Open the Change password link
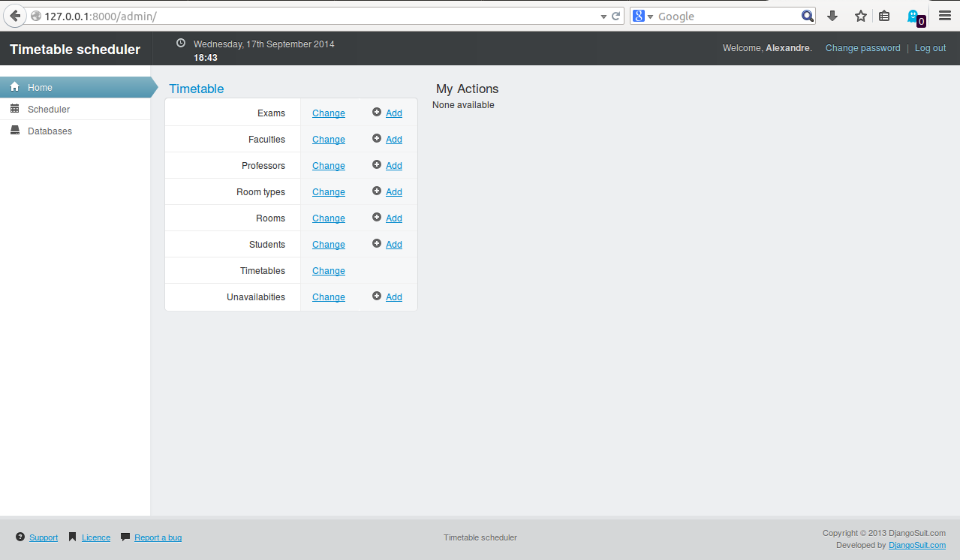Image resolution: width=960 pixels, height=560 pixels. tap(862, 48)
